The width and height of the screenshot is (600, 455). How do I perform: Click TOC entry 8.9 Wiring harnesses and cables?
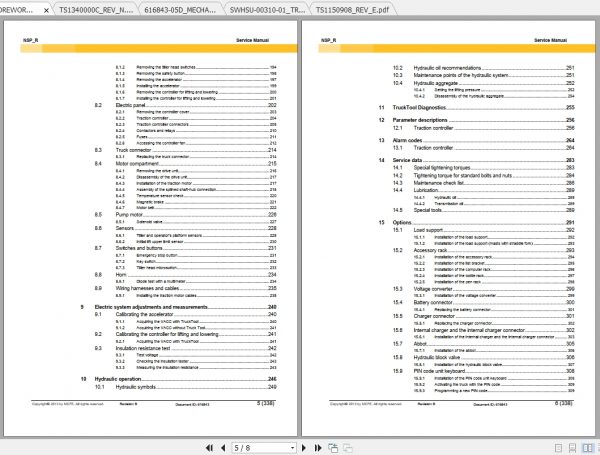coord(186,288)
